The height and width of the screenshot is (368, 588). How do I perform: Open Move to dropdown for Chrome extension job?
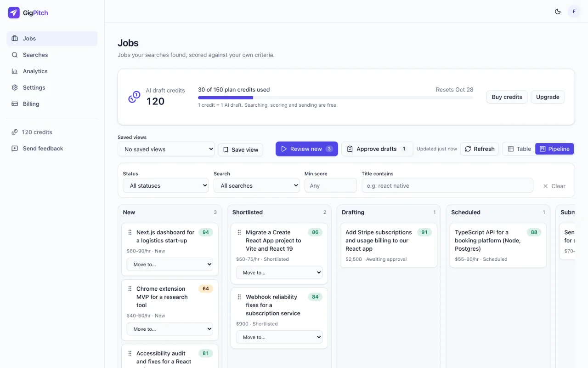pos(170,329)
